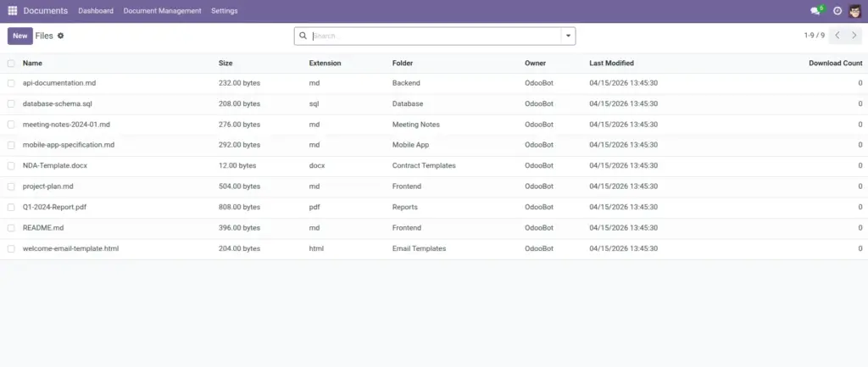The image size is (868, 367).
Task: Open the Document Management menu
Action: click(x=162, y=11)
